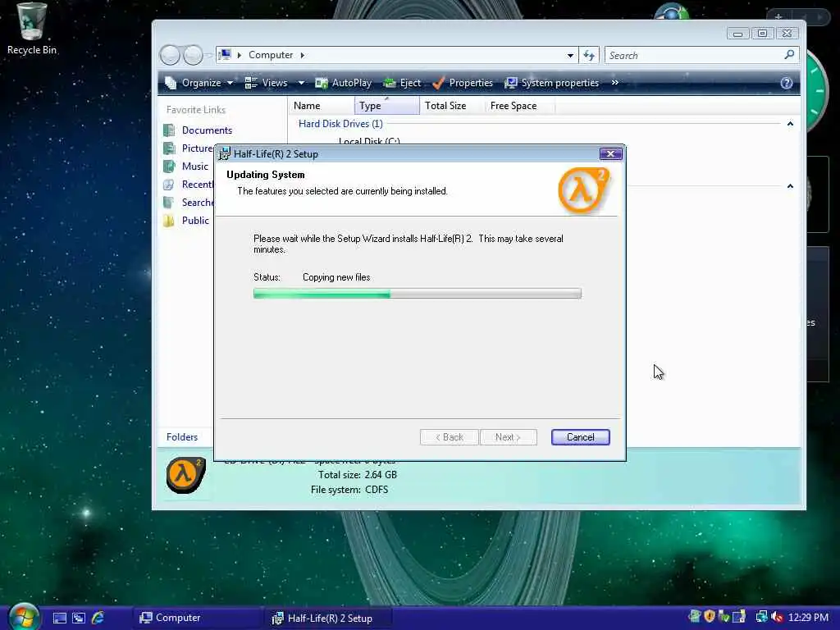The image size is (840, 630).
Task: Click the Recently Changed favorite link
Action: pos(197,185)
